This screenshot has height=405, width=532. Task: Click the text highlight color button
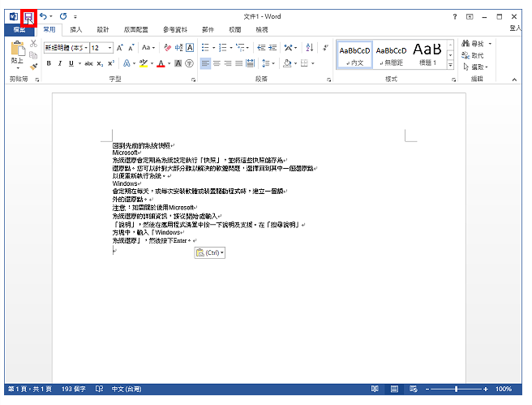pyautogui.click(x=144, y=63)
